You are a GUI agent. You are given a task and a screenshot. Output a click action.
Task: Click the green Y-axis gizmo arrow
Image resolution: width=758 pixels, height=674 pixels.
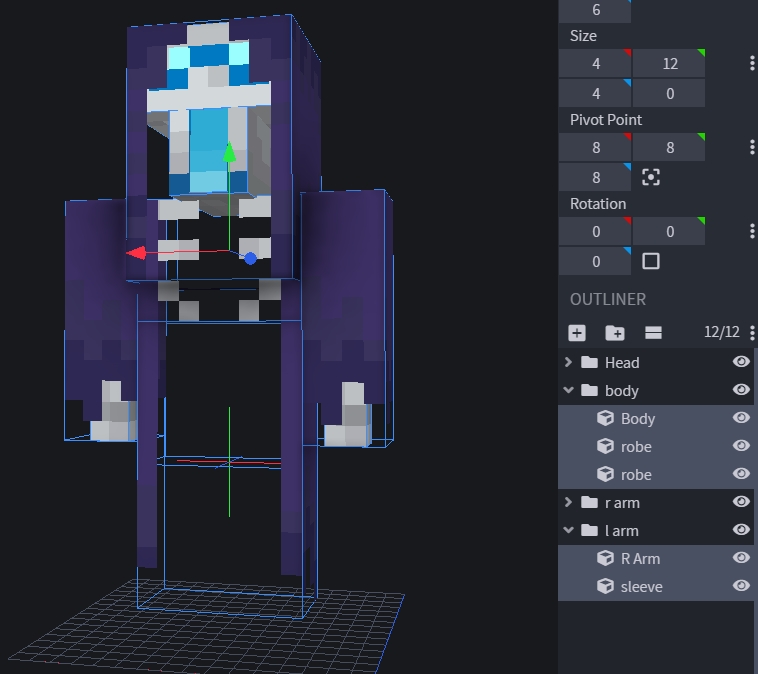229,153
